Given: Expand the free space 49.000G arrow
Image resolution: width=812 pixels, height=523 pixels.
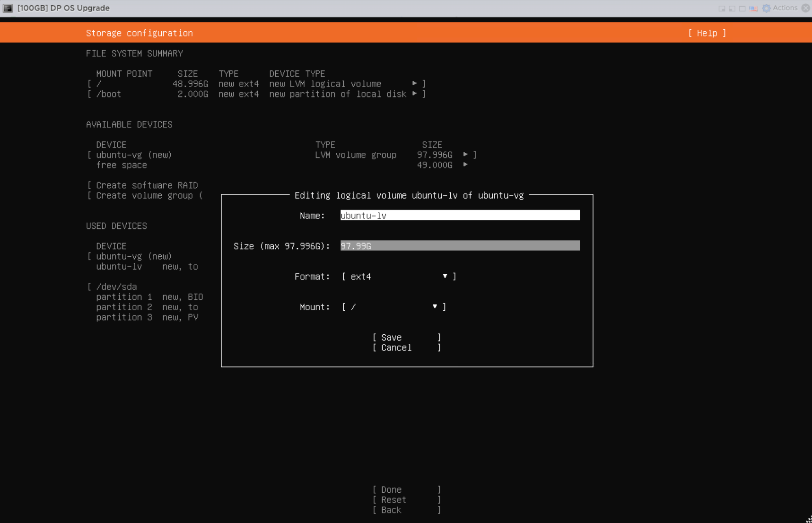Looking at the screenshot, I should point(466,165).
